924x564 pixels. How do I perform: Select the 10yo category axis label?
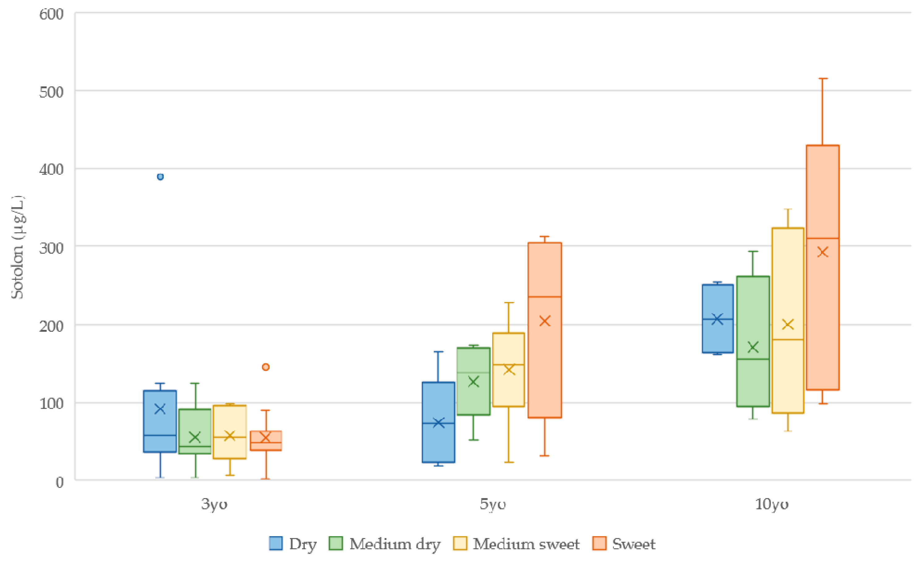pyautogui.click(x=772, y=504)
